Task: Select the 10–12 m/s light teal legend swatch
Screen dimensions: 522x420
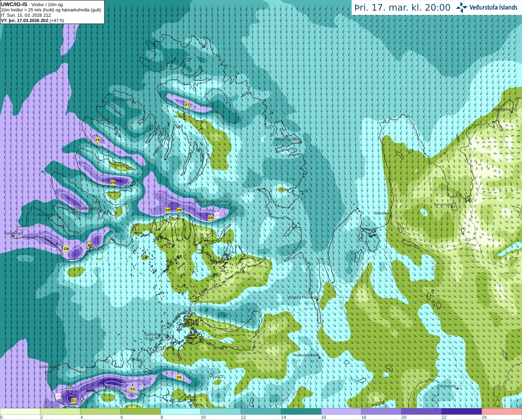Action: coord(221,411)
